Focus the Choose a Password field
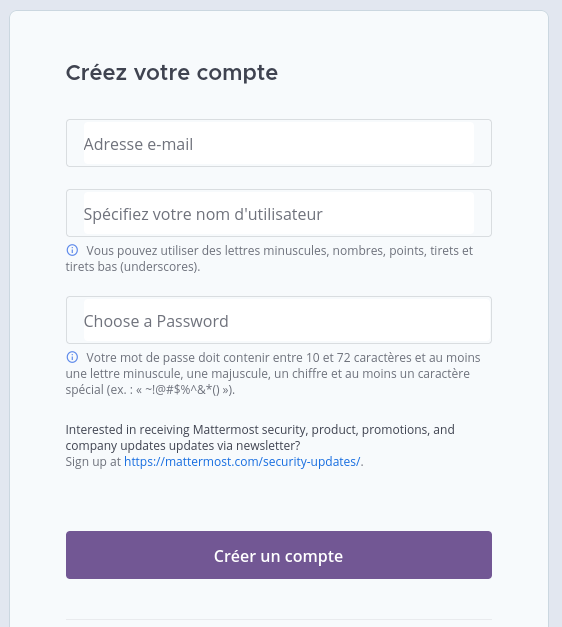This screenshot has height=627, width=562. [279, 320]
